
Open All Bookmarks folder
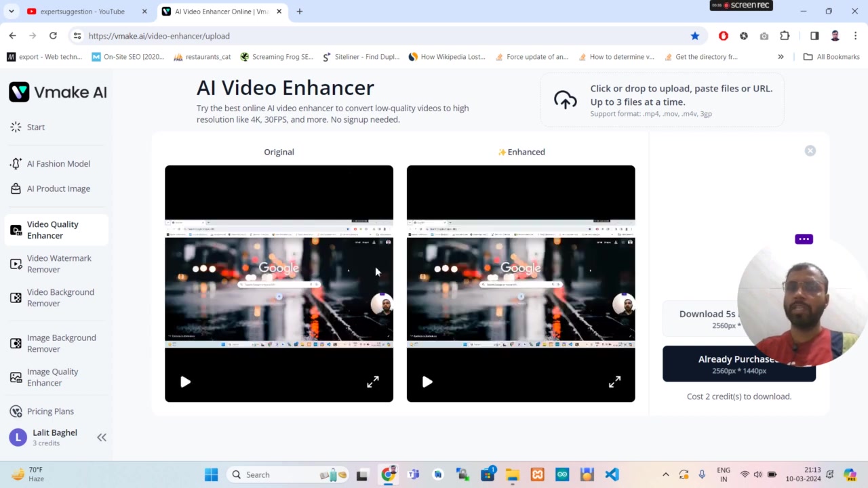(831, 57)
